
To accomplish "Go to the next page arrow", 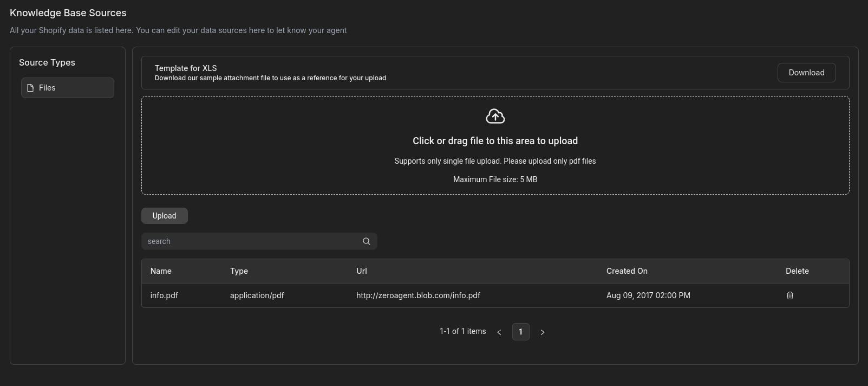I will click(x=543, y=332).
